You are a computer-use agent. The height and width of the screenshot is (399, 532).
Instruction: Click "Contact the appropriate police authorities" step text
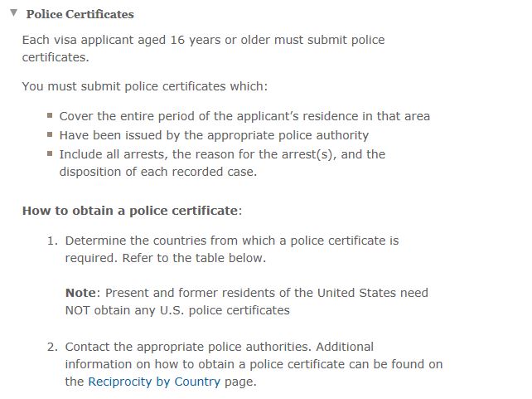(x=188, y=346)
